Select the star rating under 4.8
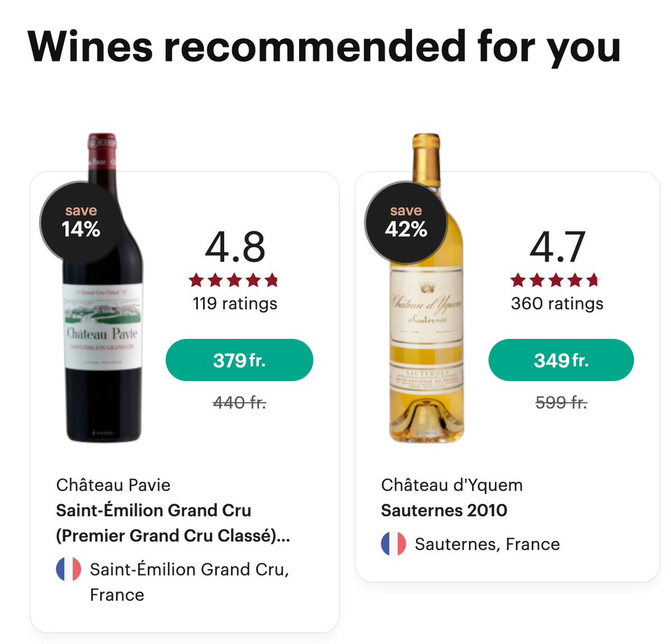 click(234, 280)
